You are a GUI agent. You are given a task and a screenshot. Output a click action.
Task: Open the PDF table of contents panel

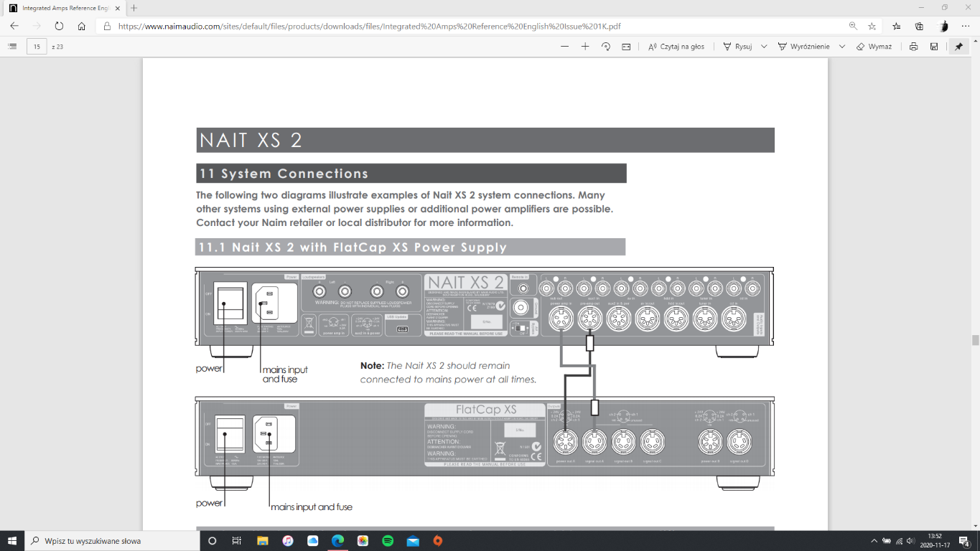pyautogui.click(x=12, y=47)
